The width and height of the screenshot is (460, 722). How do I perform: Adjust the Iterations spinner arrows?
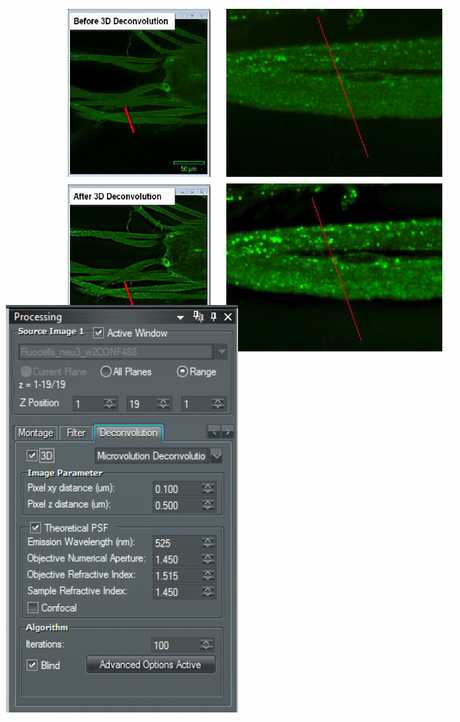point(207,645)
